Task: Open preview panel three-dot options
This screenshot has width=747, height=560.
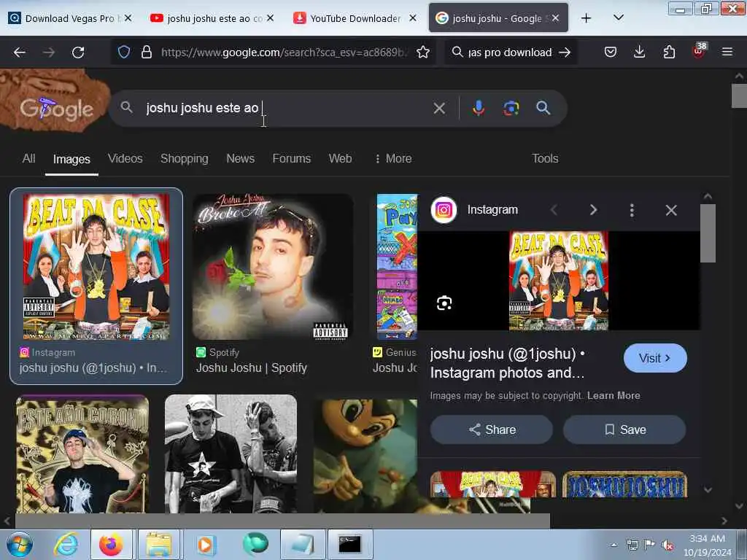Action: (632, 210)
